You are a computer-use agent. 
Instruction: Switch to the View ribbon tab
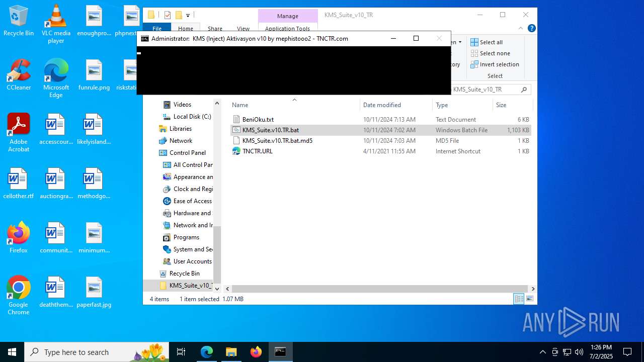tap(243, 29)
